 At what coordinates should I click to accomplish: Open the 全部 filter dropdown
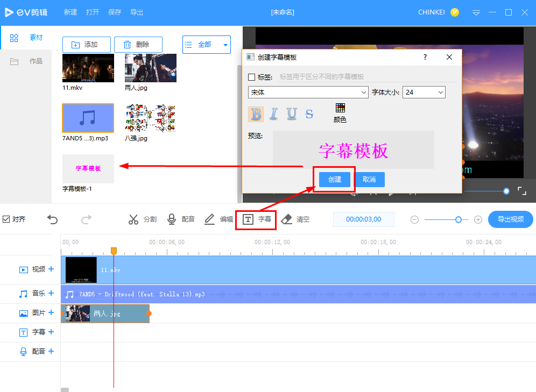tap(207, 45)
